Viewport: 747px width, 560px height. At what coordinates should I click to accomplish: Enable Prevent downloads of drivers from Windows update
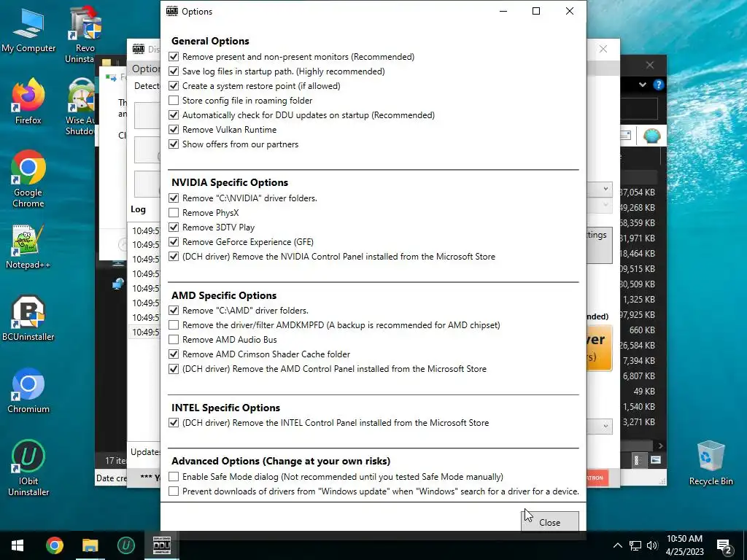coord(174,491)
